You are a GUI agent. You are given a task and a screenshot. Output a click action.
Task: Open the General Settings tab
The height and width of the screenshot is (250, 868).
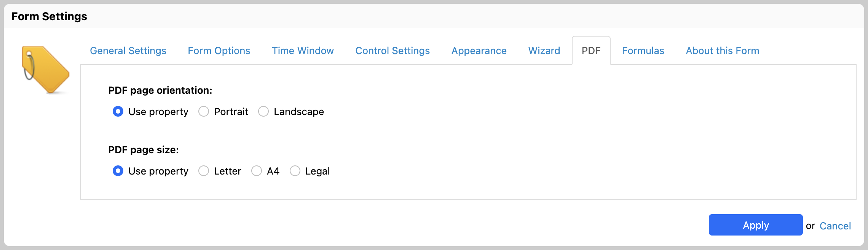tap(128, 51)
